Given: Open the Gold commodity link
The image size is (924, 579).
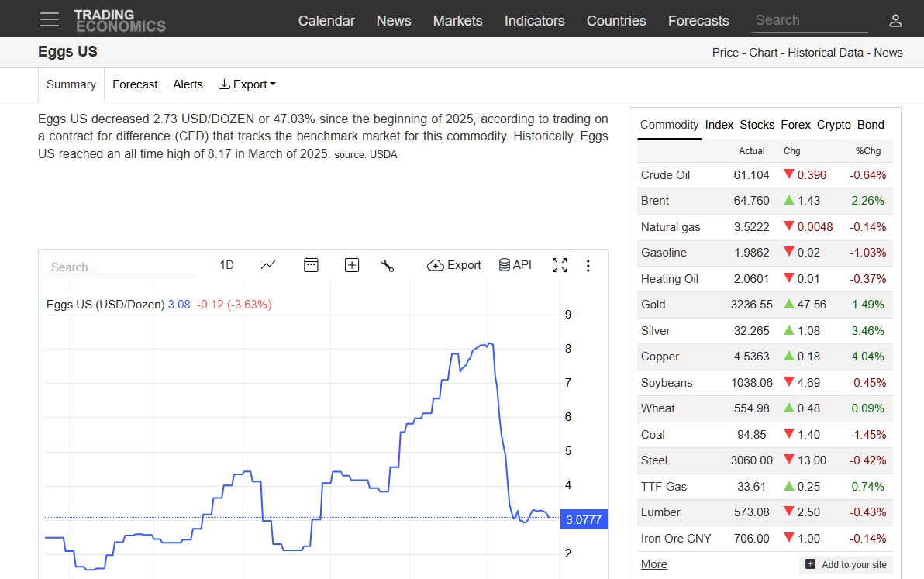Looking at the screenshot, I should [653, 305].
